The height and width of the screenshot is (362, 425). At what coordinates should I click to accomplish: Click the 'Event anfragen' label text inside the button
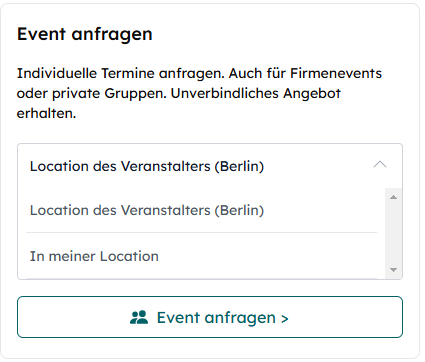pyautogui.click(x=216, y=318)
